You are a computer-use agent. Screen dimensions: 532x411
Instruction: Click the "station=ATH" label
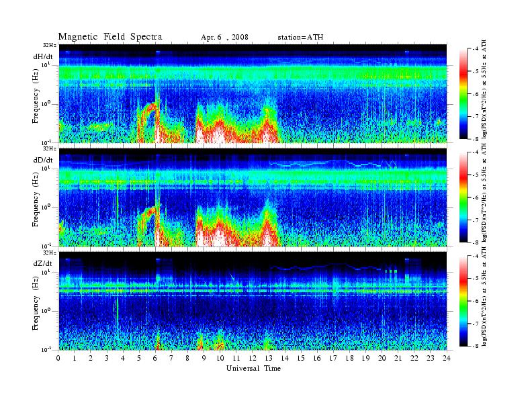300,38
